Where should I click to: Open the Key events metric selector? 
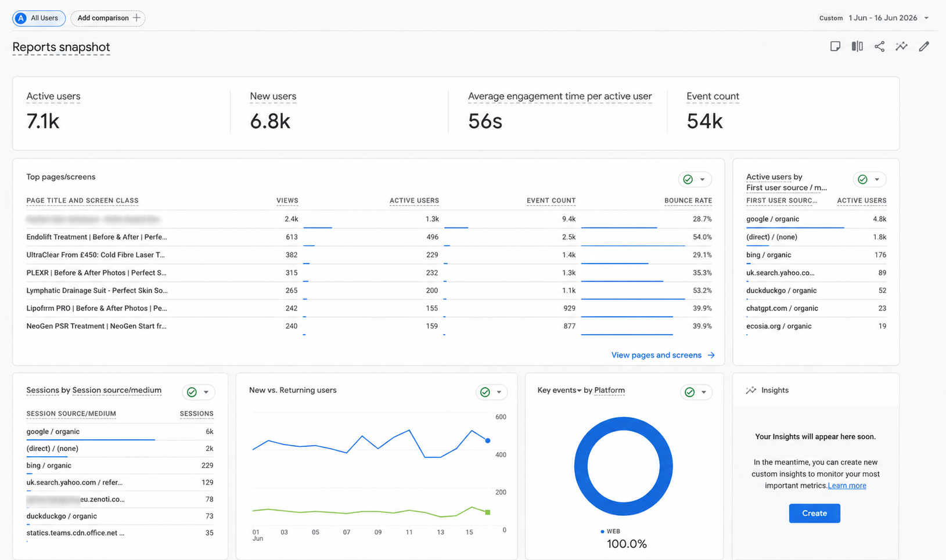tap(559, 391)
